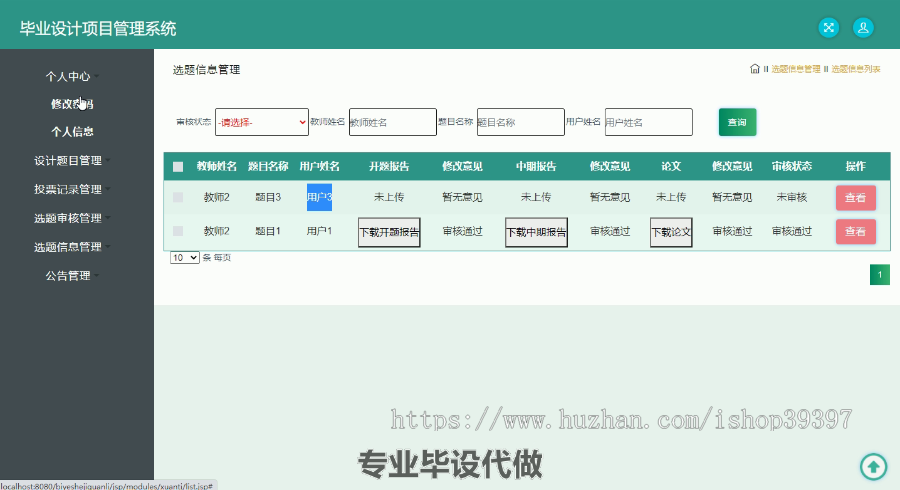Click 查看 button for 题目1 row
The image size is (900, 490).
pyautogui.click(x=855, y=232)
